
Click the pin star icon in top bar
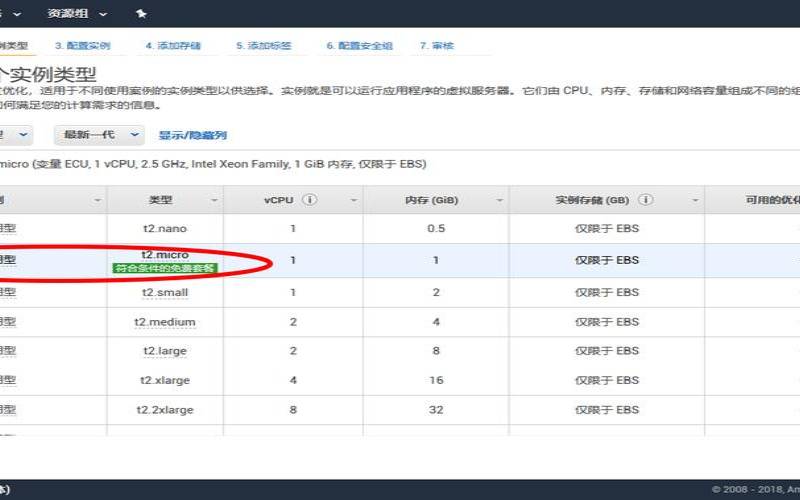[141, 14]
